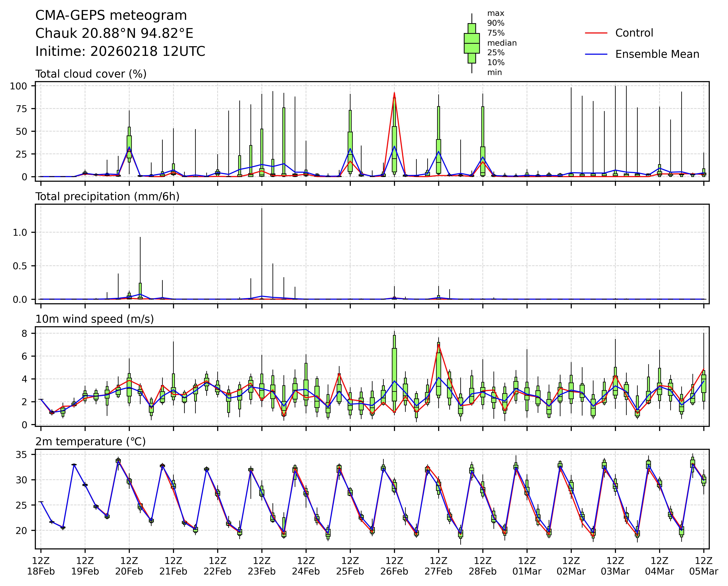Click the '2m temperature (℃)' panel title

90,442
